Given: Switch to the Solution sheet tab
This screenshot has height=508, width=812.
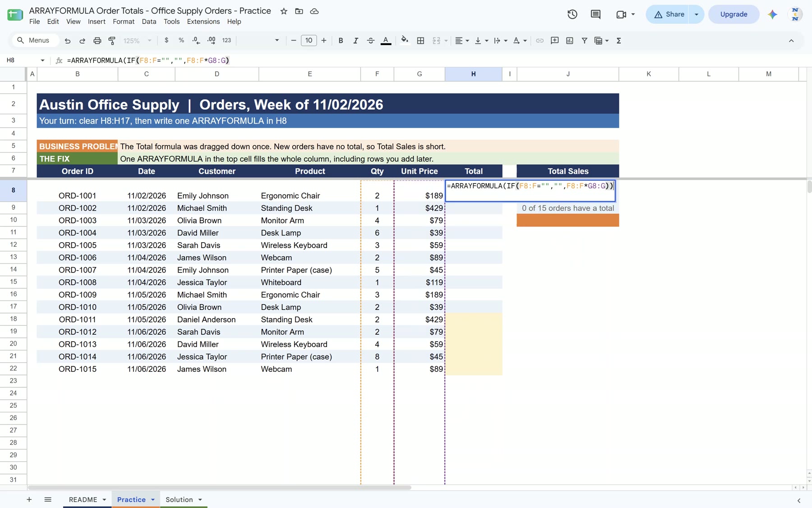Looking at the screenshot, I should (179, 499).
